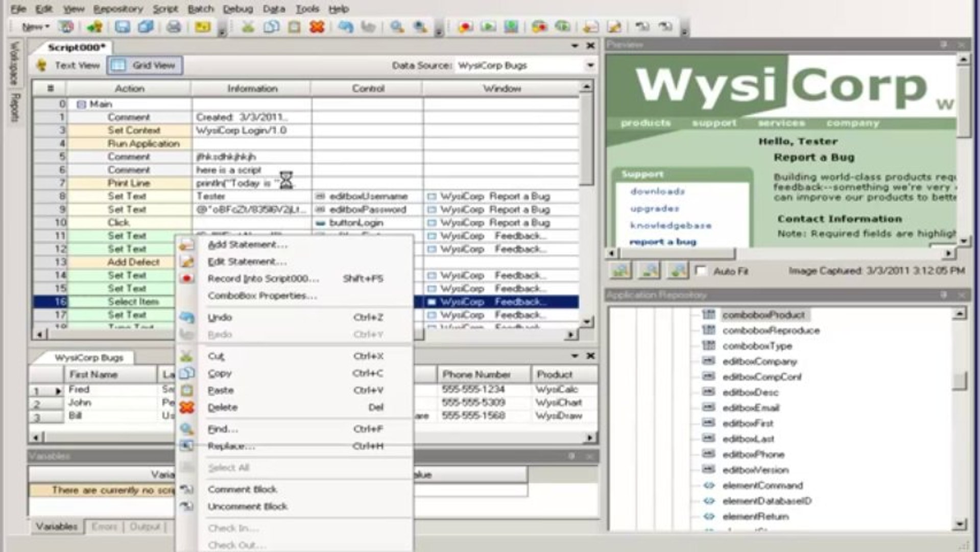This screenshot has height=552, width=980.
Task: Open the WysiCorp Bugs panel dropdown arrow
Action: coord(575,356)
